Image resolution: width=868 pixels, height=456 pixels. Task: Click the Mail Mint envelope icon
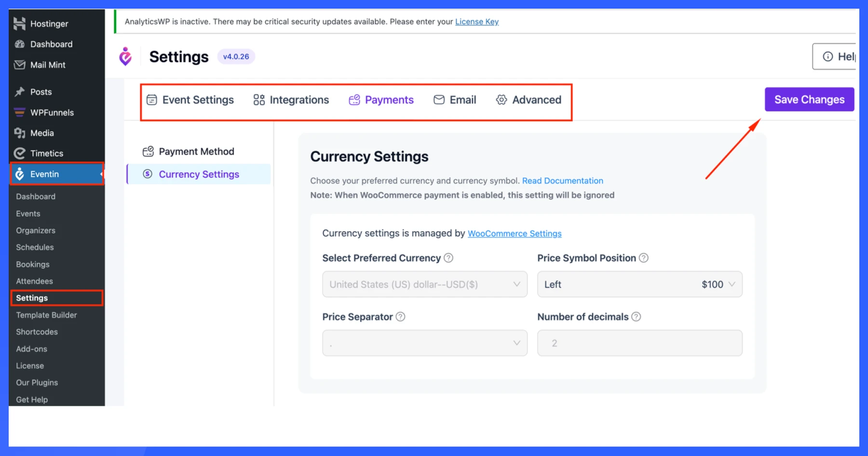coord(19,65)
